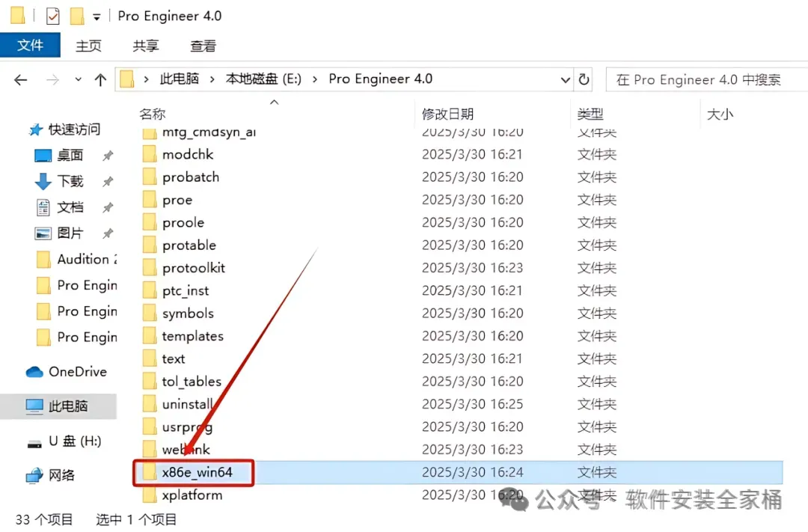This screenshot has width=808, height=532.
Task: Select the text folder icon
Action: tap(150, 358)
